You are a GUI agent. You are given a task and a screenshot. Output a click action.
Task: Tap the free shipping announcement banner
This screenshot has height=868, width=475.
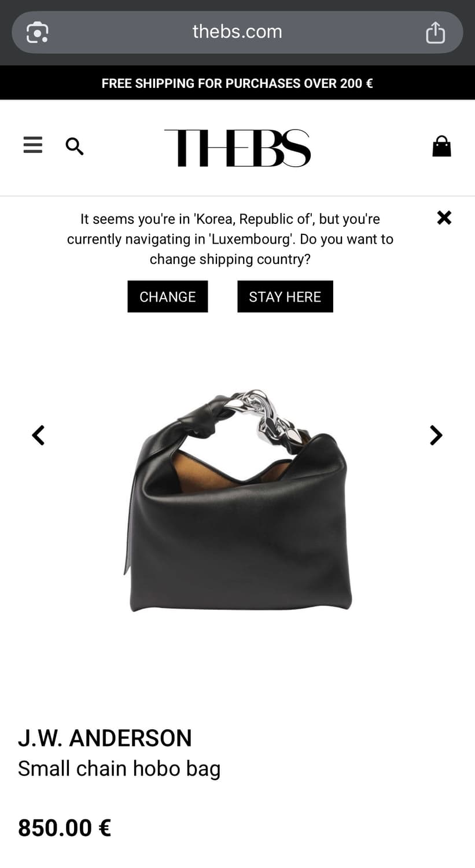(237, 83)
